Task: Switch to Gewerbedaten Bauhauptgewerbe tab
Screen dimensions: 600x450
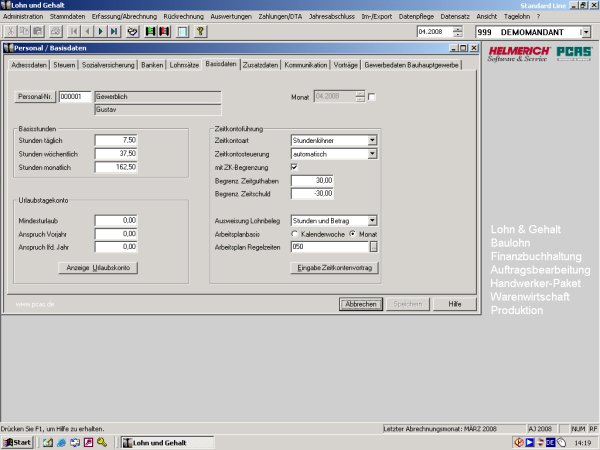Action: (411, 65)
